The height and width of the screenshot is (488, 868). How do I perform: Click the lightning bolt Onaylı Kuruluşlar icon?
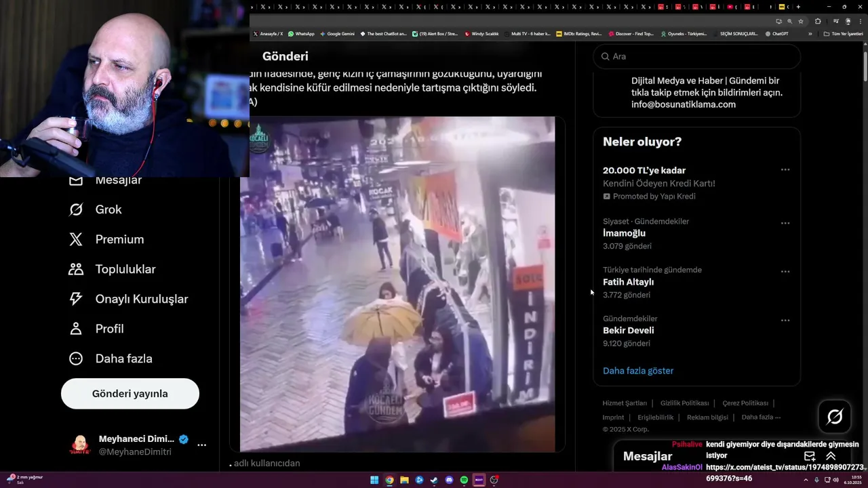point(76,299)
